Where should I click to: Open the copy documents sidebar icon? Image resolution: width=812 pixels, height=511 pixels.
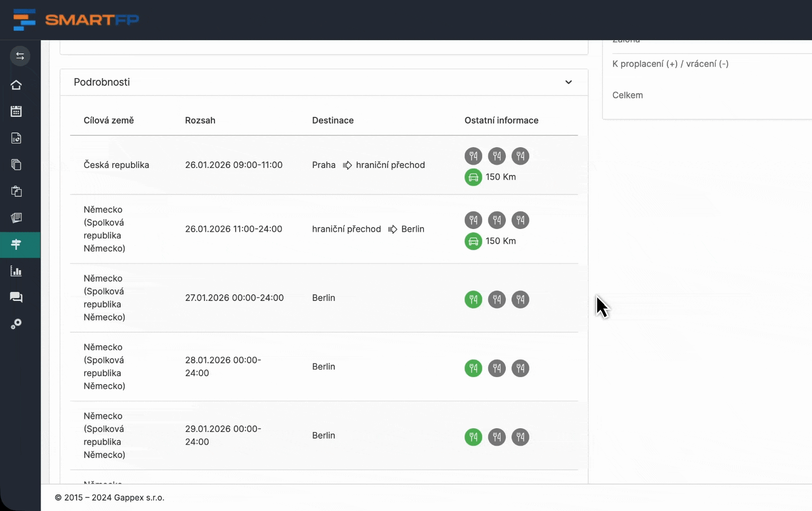(16, 165)
